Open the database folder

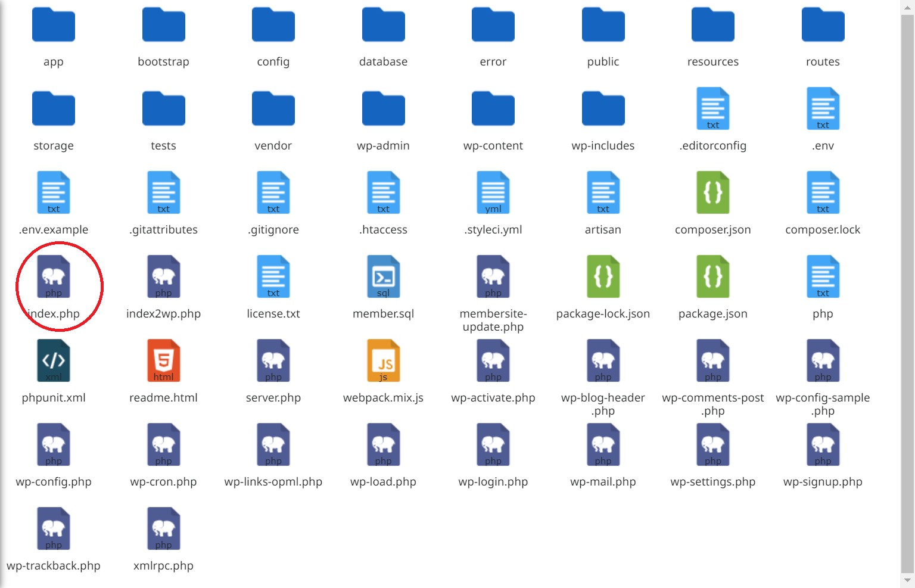coord(383,25)
